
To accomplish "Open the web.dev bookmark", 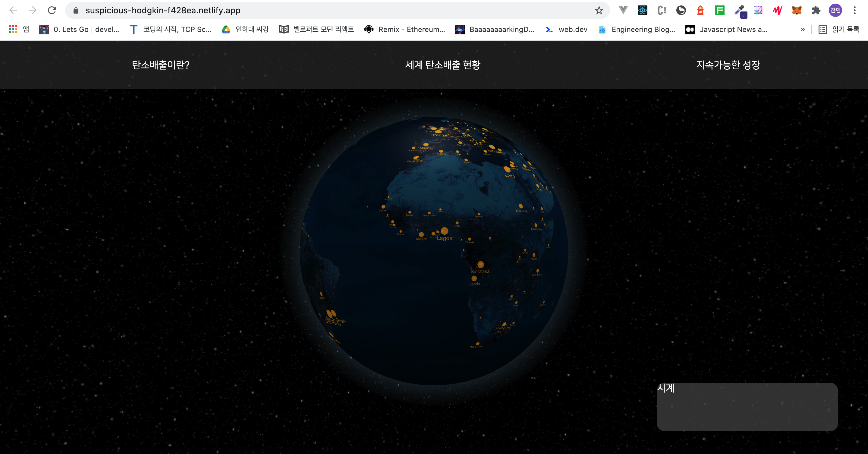I will [x=566, y=30].
